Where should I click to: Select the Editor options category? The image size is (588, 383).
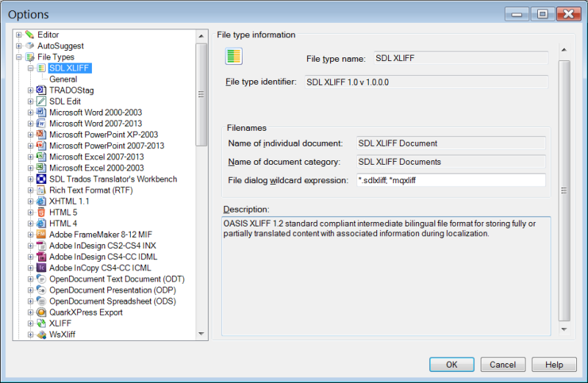(x=48, y=35)
